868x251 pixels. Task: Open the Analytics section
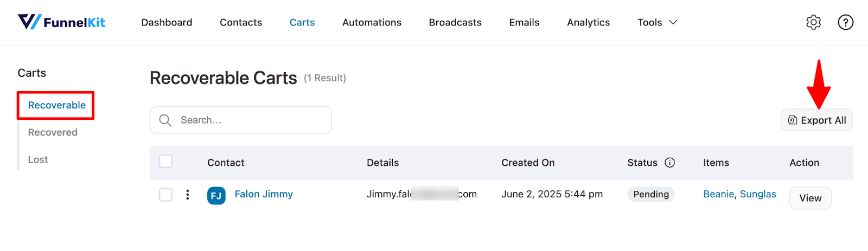click(x=588, y=22)
